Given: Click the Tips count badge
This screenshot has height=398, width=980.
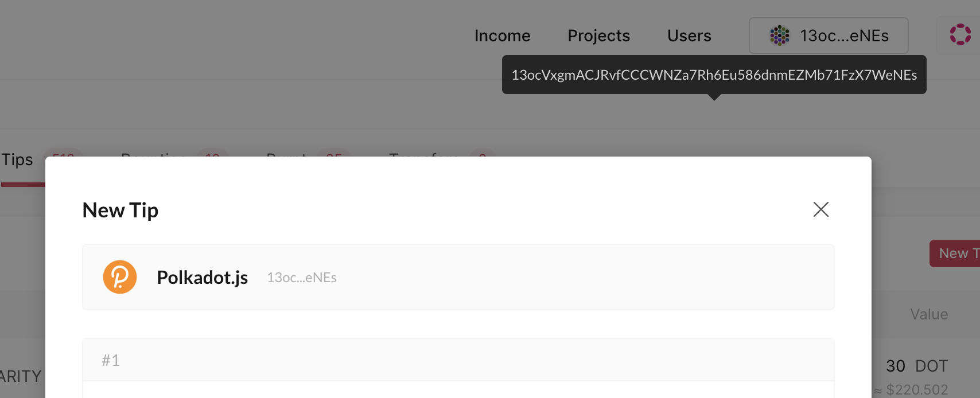Looking at the screenshot, I should 63,156.
